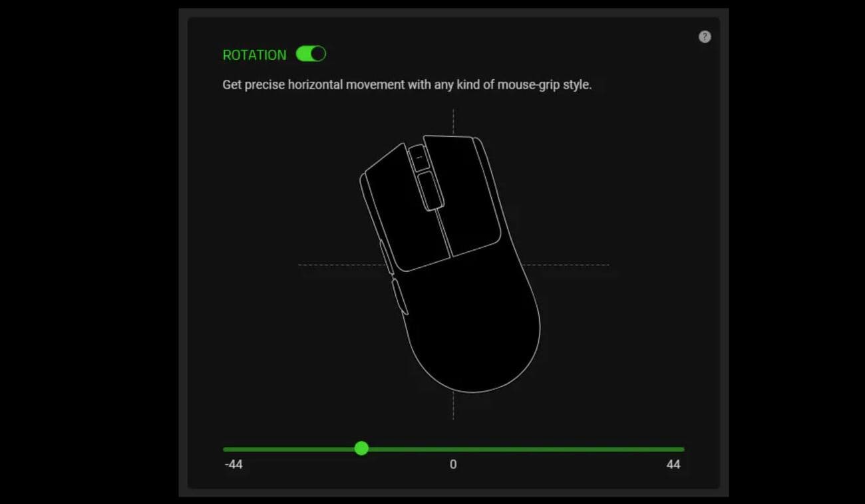Click the scroll wheel on mouse illustration
The image size is (865, 504).
[430, 189]
